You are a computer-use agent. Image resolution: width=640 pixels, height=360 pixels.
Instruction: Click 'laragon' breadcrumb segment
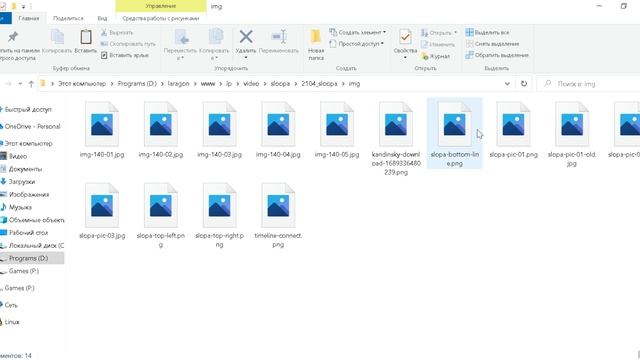(178, 84)
